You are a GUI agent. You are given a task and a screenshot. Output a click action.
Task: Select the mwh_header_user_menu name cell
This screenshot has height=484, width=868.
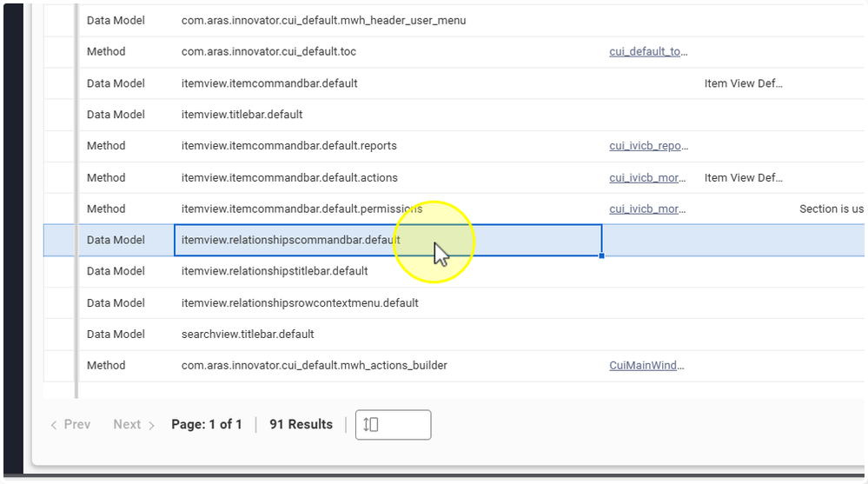[323, 20]
